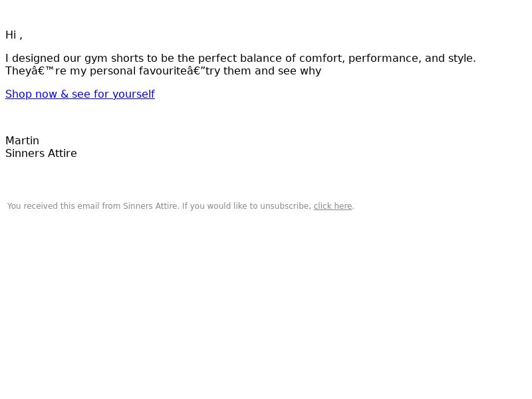Open the 'Shop now & see for yourself' link
Viewport: 532px width, 399px height.
click(x=80, y=94)
